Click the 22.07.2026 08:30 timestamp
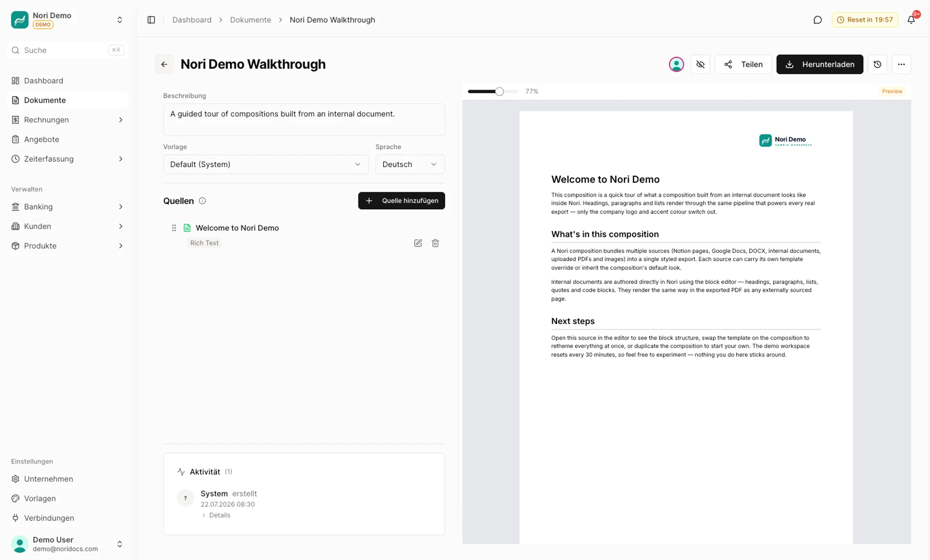The width and height of the screenshot is (930, 560). coord(228,504)
